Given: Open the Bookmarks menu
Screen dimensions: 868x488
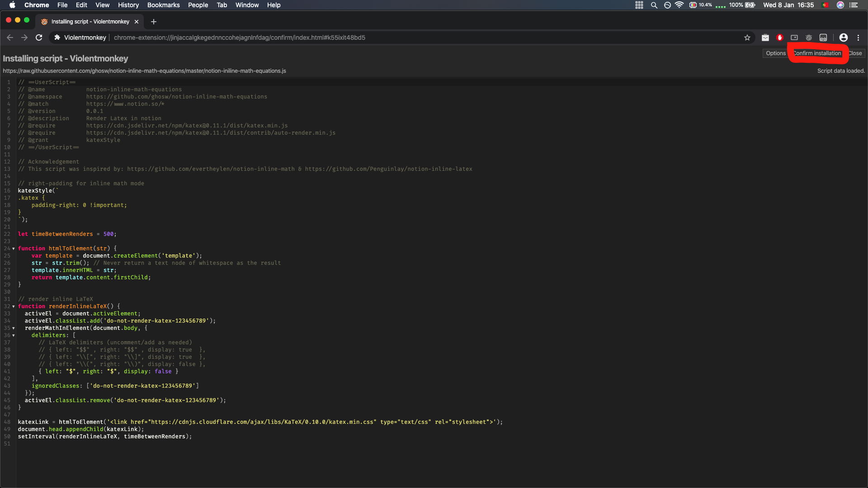Looking at the screenshot, I should point(163,5).
